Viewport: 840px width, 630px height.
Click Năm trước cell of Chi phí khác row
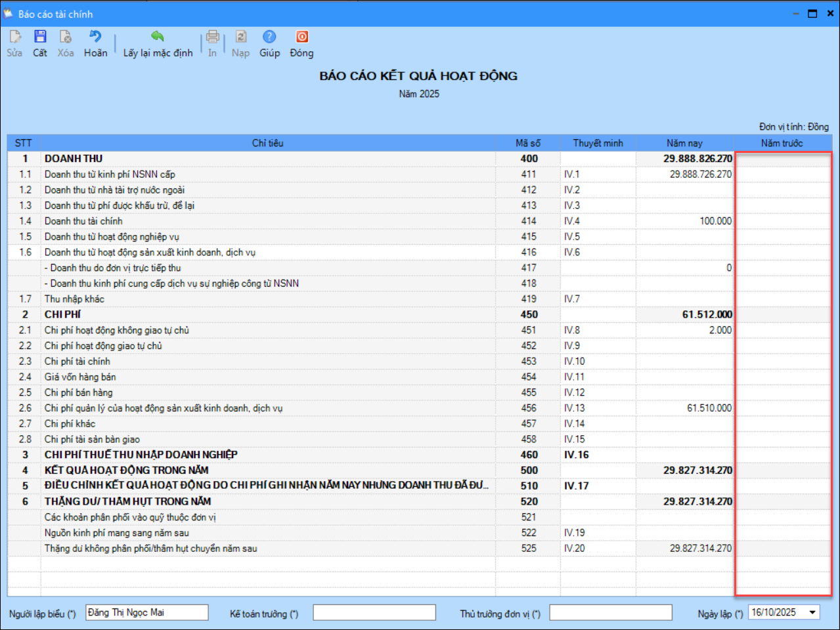[783, 424]
